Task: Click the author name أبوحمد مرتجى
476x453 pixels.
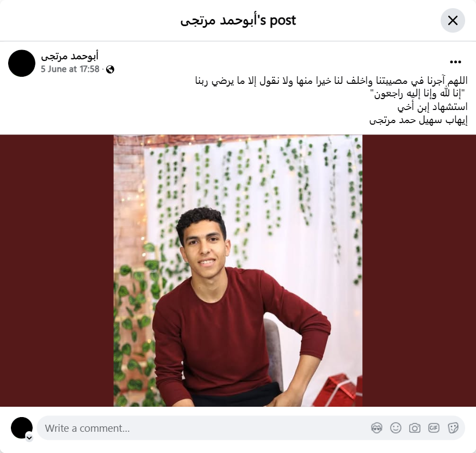Action: [x=70, y=56]
